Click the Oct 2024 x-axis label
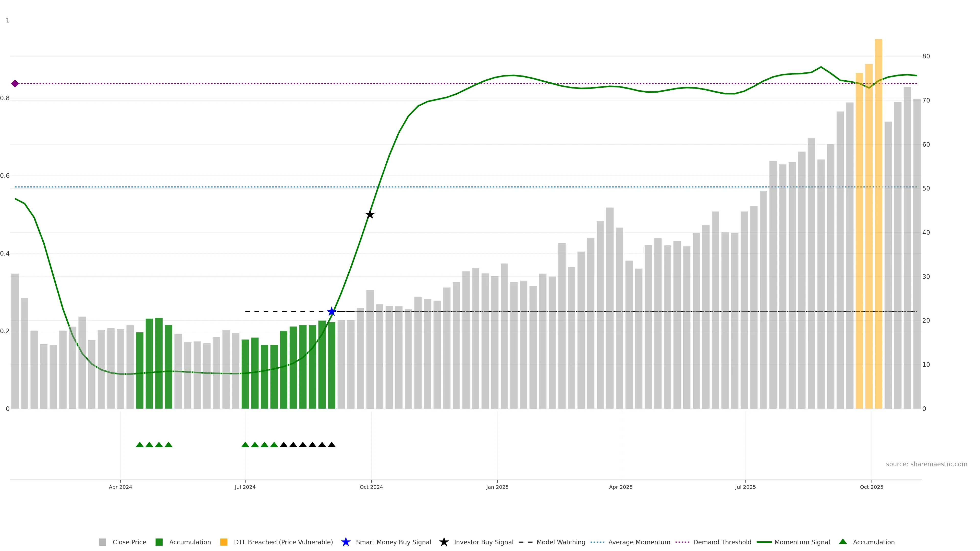This screenshot has width=980, height=551. tap(371, 487)
